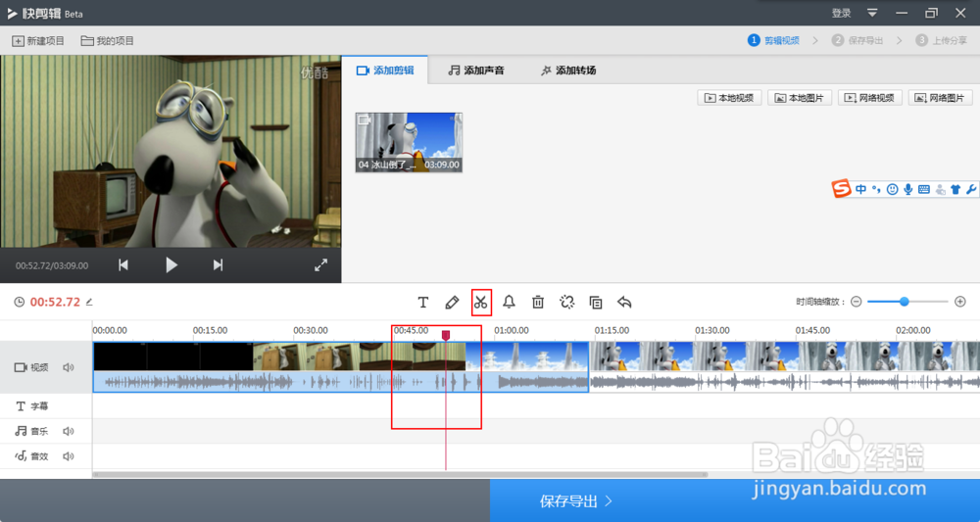Zoom out the timeline with the minus icon

click(857, 302)
